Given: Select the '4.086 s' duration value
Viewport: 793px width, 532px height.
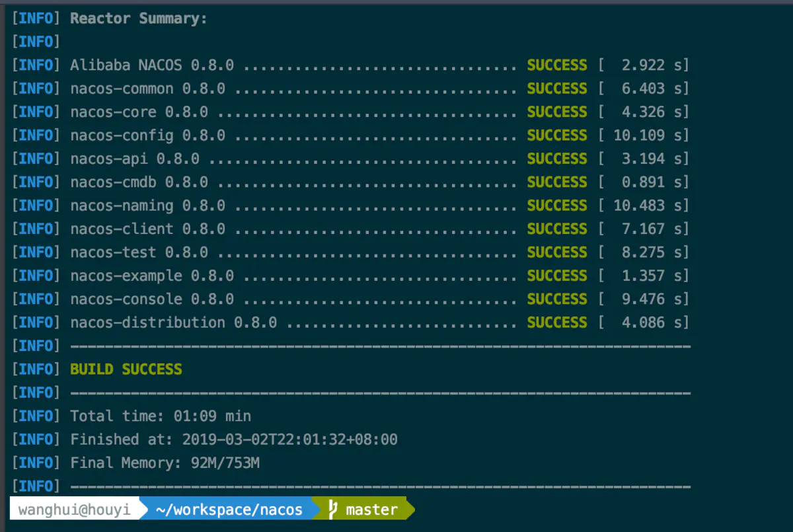Looking at the screenshot, I should tap(651, 323).
